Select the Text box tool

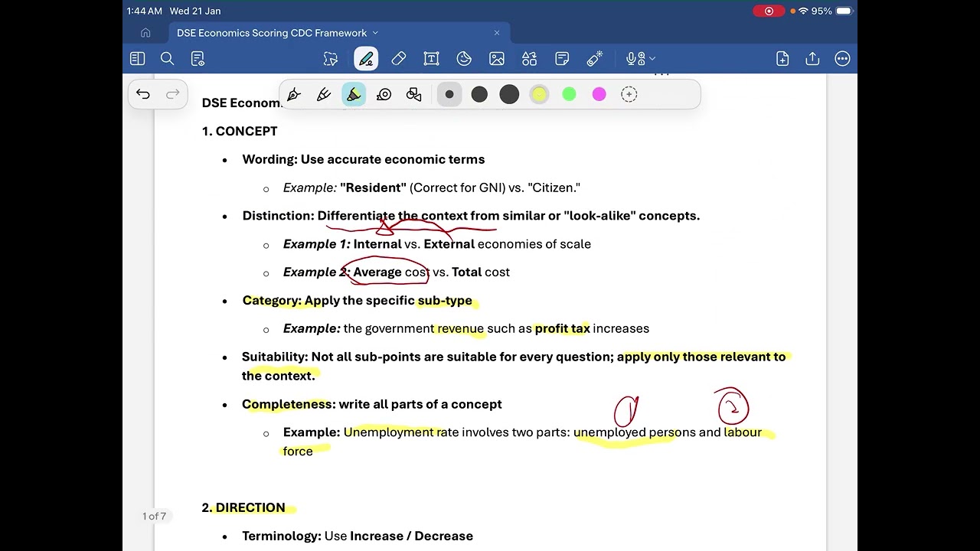click(x=431, y=58)
